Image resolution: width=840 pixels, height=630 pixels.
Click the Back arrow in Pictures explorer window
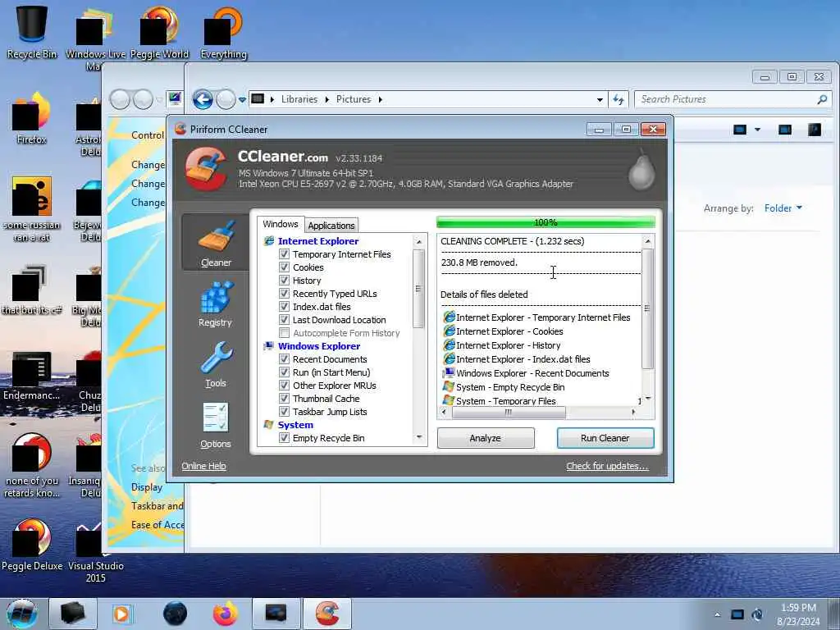[x=203, y=99]
